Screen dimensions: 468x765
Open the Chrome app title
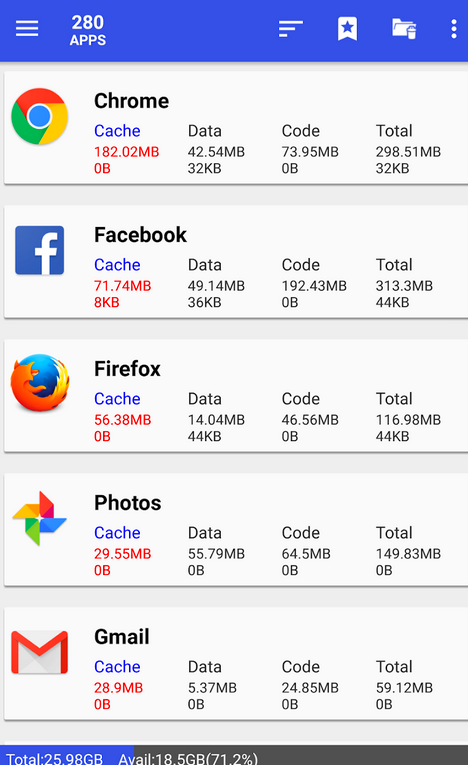coord(131,101)
